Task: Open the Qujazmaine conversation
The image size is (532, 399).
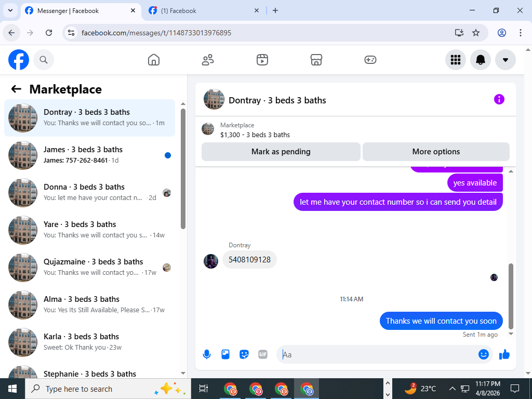Action: (89, 267)
